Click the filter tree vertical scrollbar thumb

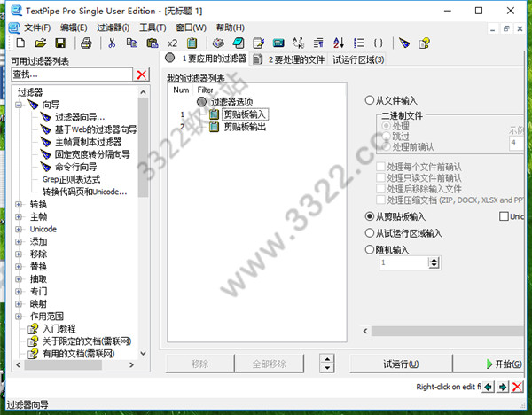click(143, 147)
